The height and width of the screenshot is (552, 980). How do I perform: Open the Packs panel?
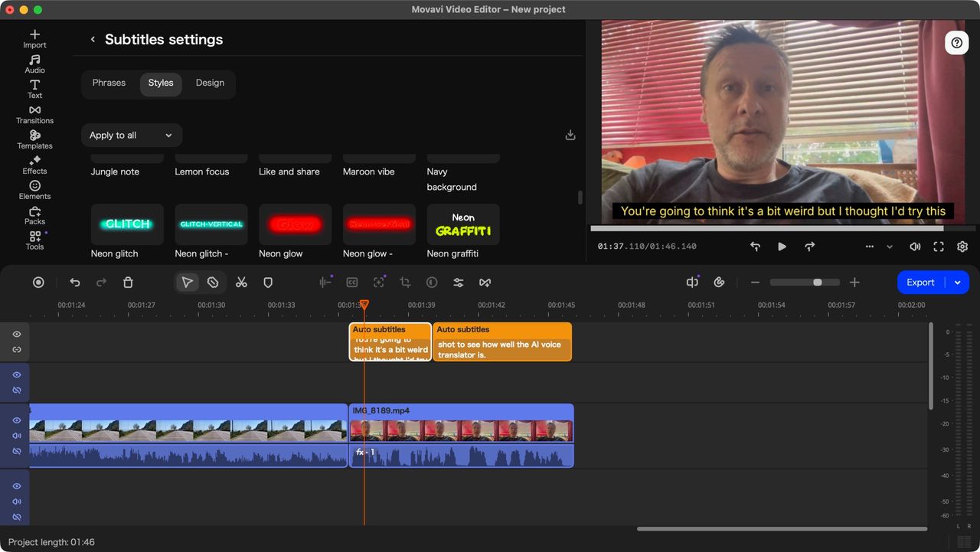tap(34, 216)
